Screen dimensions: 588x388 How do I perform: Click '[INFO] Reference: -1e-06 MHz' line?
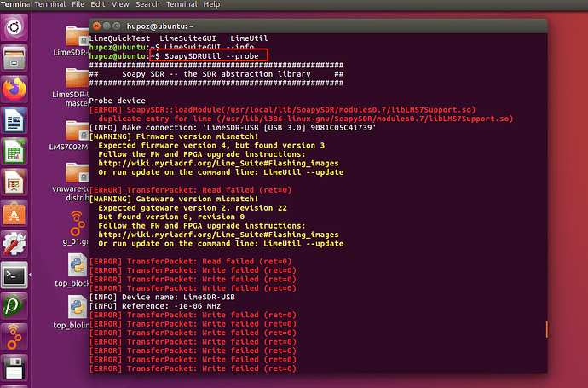155,306
